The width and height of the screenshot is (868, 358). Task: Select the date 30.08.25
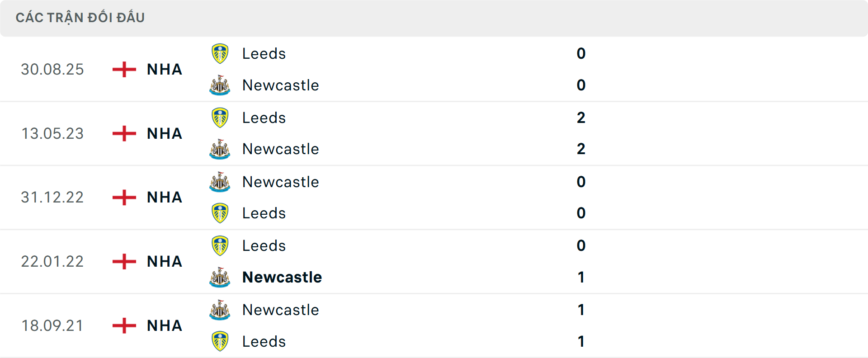(x=52, y=69)
